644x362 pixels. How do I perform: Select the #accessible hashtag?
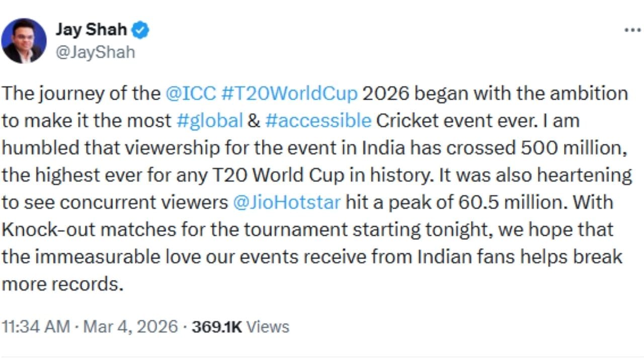click(318, 121)
